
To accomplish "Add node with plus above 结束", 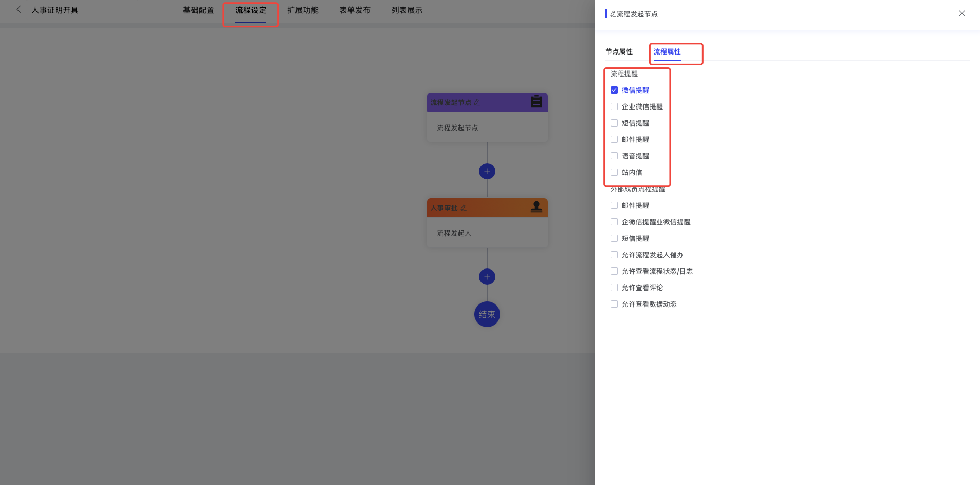I will pyautogui.click(x=487, y=277).
